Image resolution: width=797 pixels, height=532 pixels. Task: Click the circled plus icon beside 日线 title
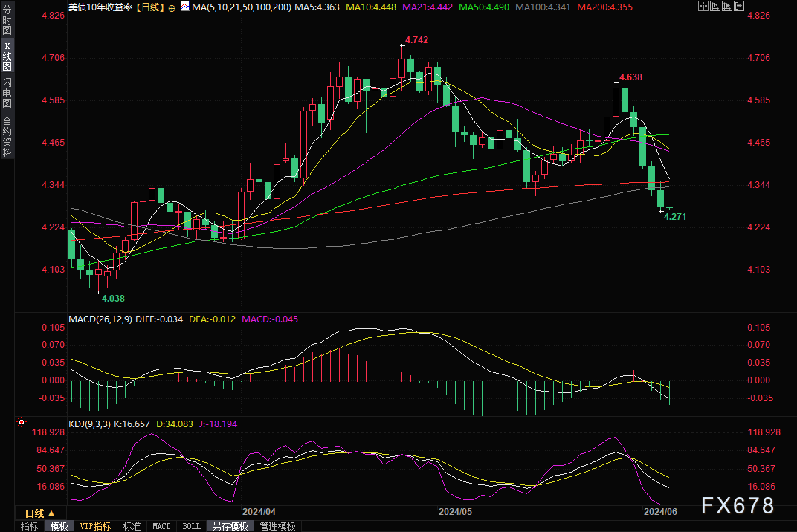172,7
